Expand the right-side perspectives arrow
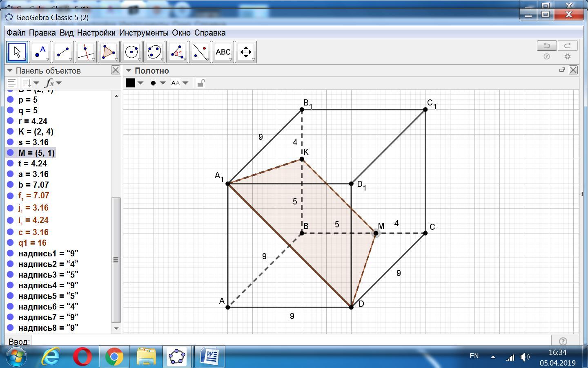588x368 pixels. click(581, 194)
